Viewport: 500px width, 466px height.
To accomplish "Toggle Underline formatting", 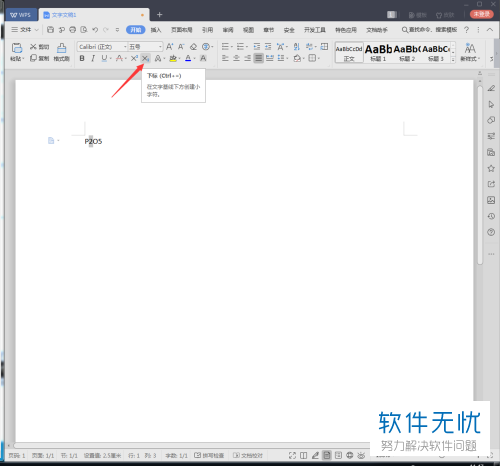I will coord(104,58).
